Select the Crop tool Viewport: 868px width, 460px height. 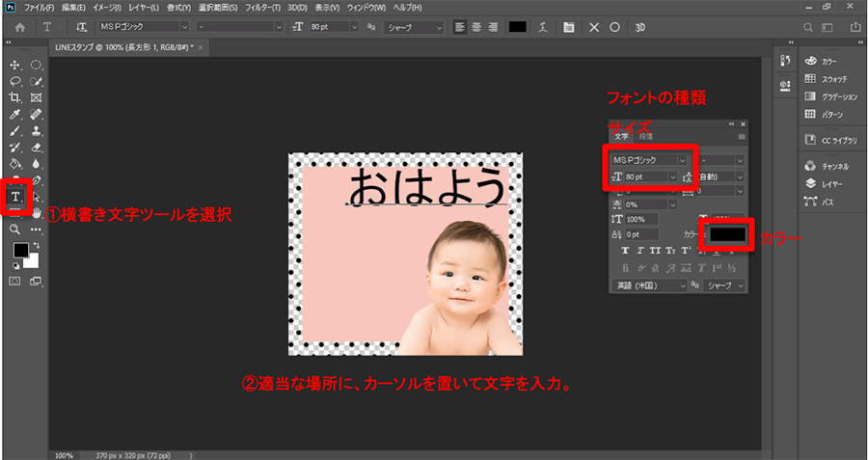[x=15, y=98]
